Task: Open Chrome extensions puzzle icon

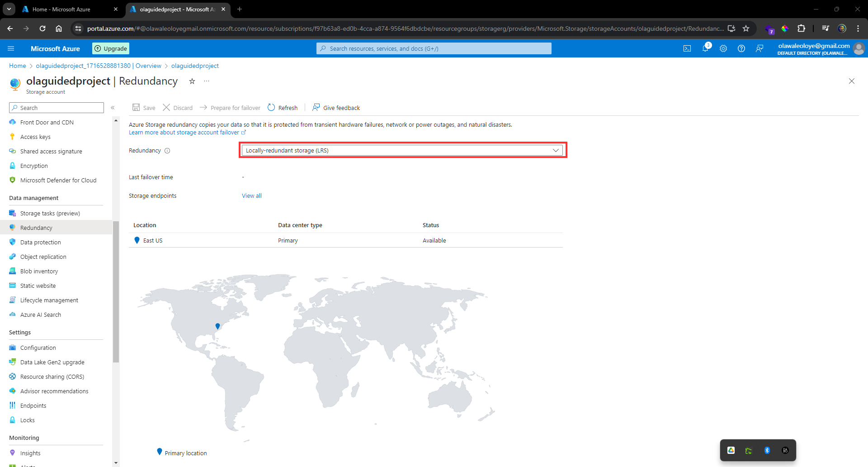Action: 801,29
